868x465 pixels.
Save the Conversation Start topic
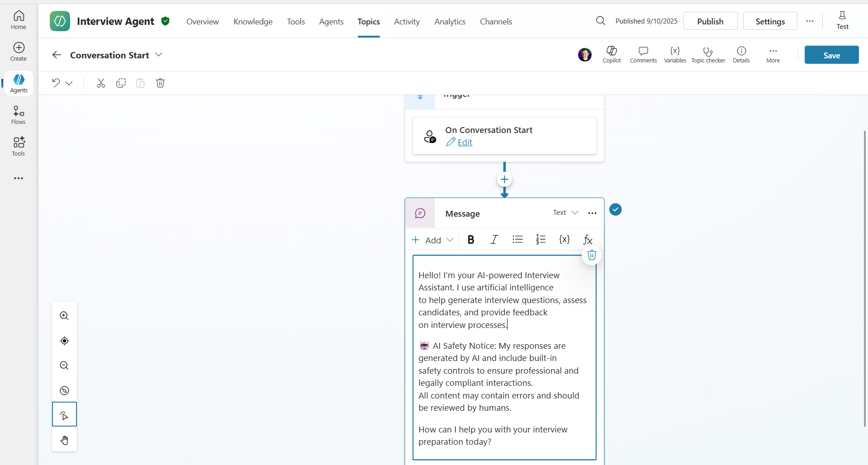[831, 54]
